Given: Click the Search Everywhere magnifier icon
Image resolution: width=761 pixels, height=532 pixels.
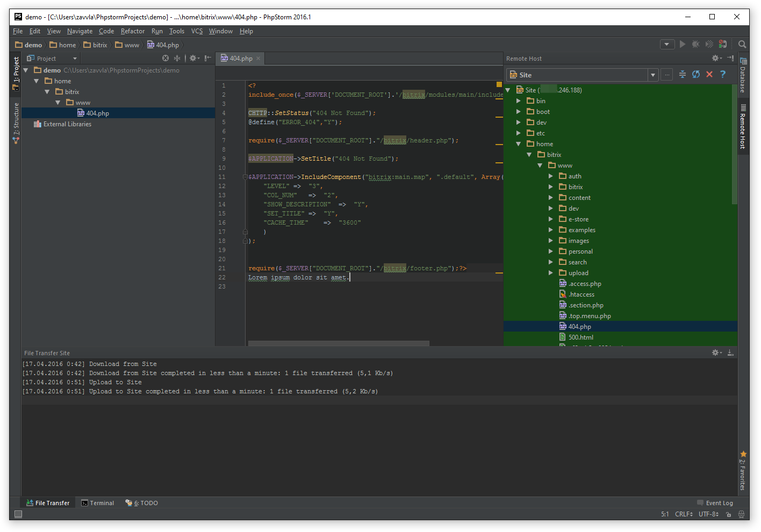Looking at the screenshot, I should (742, 45).
